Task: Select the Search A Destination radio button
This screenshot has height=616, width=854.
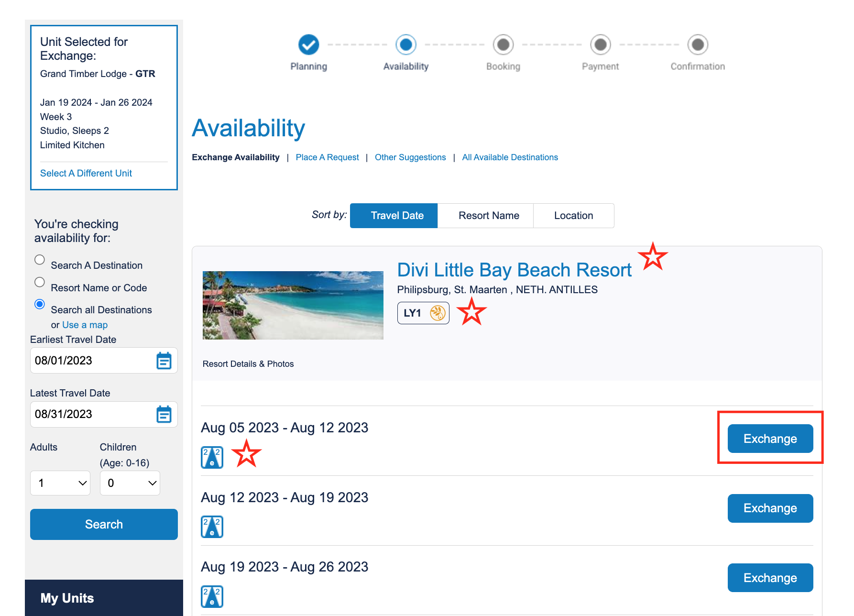Action: coord(40,260)
